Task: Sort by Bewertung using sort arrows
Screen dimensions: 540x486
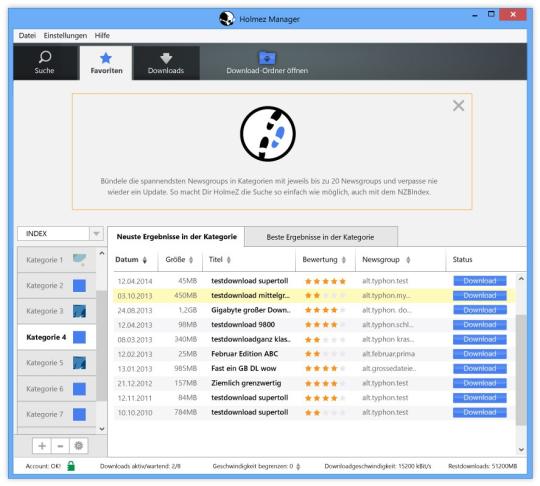Action: tap(343, 260)
